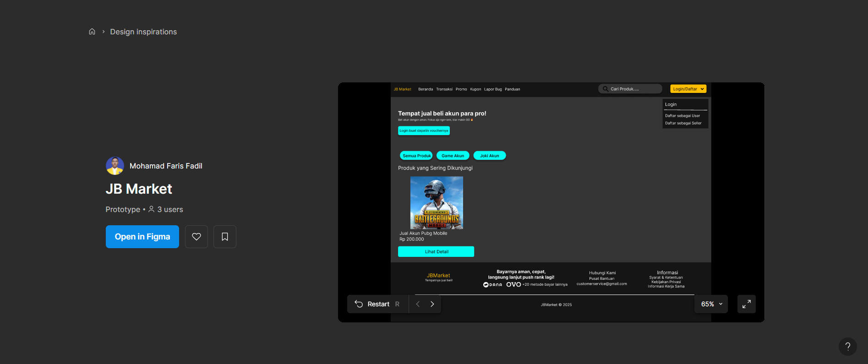This screenshot has height=364, width=868.
Task: Open Design inspirations breadcrumb link
Action: pos(143,32)
